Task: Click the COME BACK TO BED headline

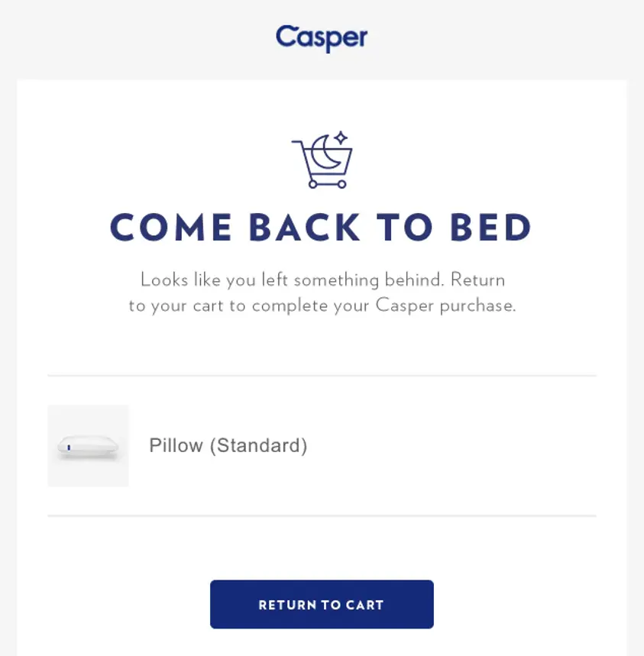Action: click(x=322, y=228)
